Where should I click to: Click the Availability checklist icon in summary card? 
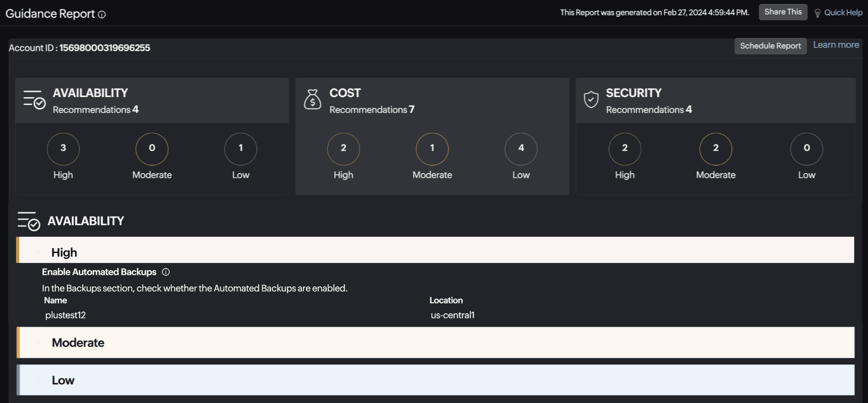coord(35,100)
